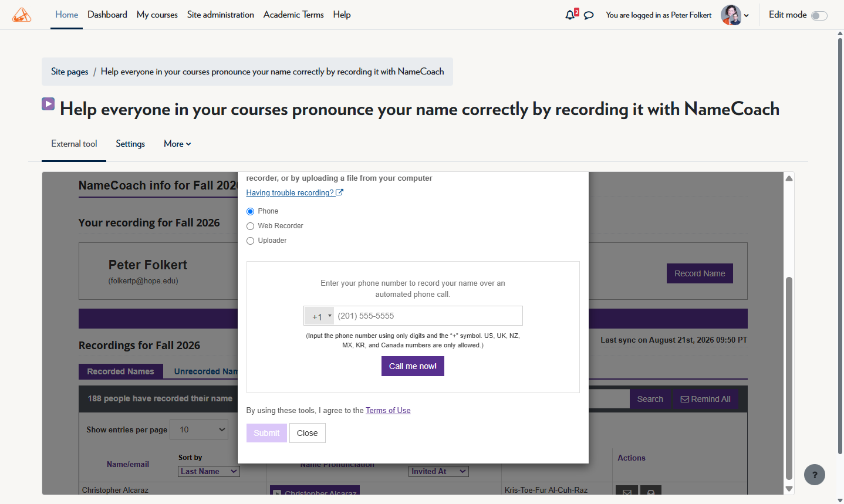The width and height of the screenshot is (844, 504).
Task: Click the Name/email column header
Action: (128, 464)
